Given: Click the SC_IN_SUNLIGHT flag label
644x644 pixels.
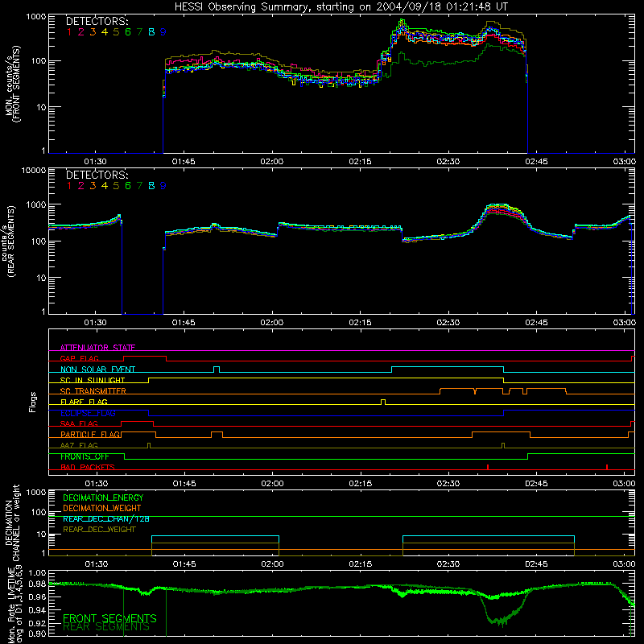Looking at the screenshot, I should click(x=93, y=380).
